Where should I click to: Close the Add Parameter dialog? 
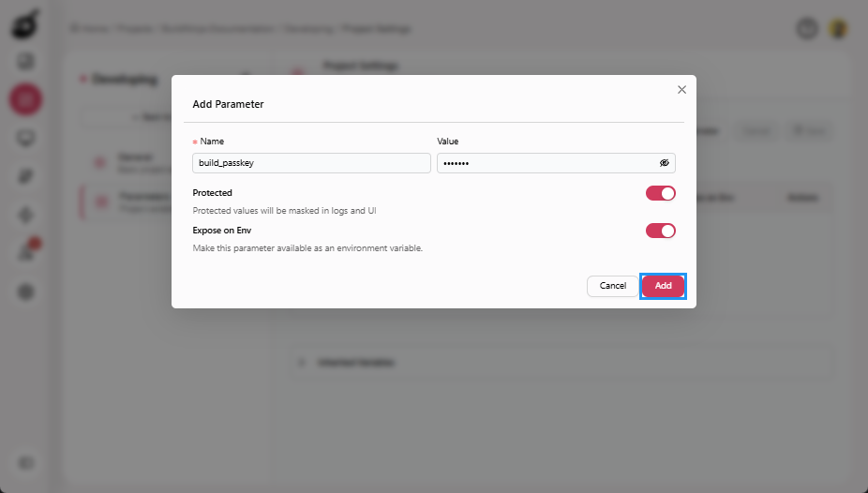(x=681, y=90)
